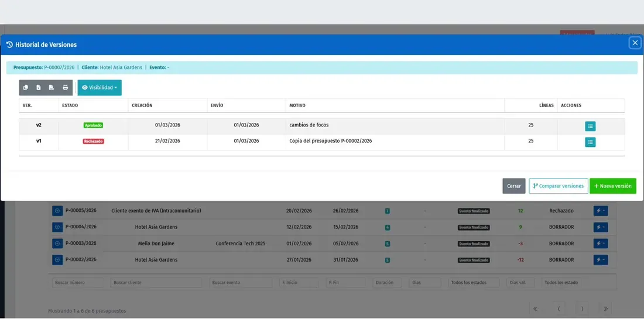Screen dimensions: 644x322
Task: Open the actions dropdown for P-00002/2026
Action: pyautogui.click(x=601, y=260)
